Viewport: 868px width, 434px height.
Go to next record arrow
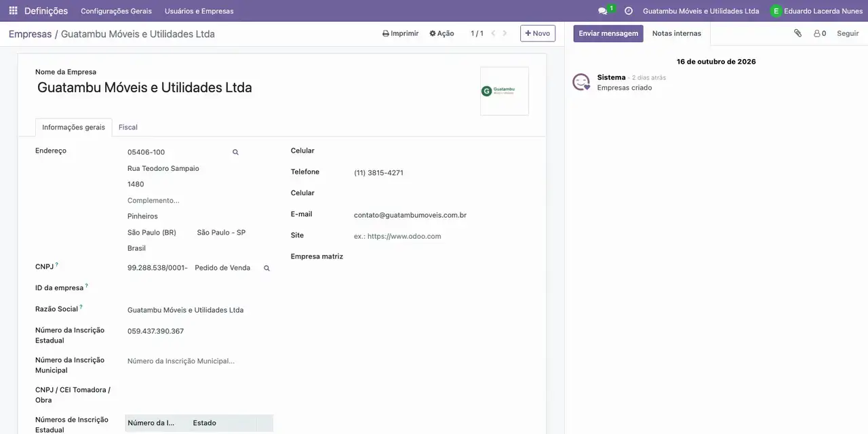(505, 33)
